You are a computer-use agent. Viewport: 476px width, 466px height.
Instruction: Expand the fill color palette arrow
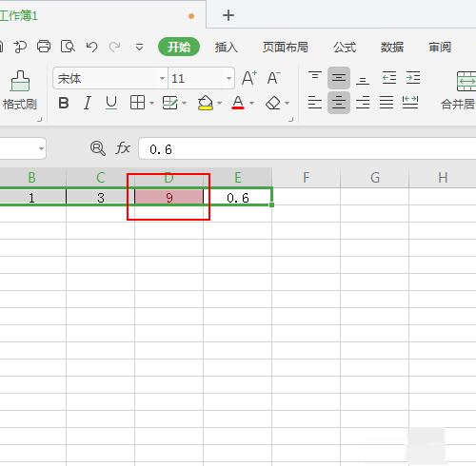click(x=219, y=104)
